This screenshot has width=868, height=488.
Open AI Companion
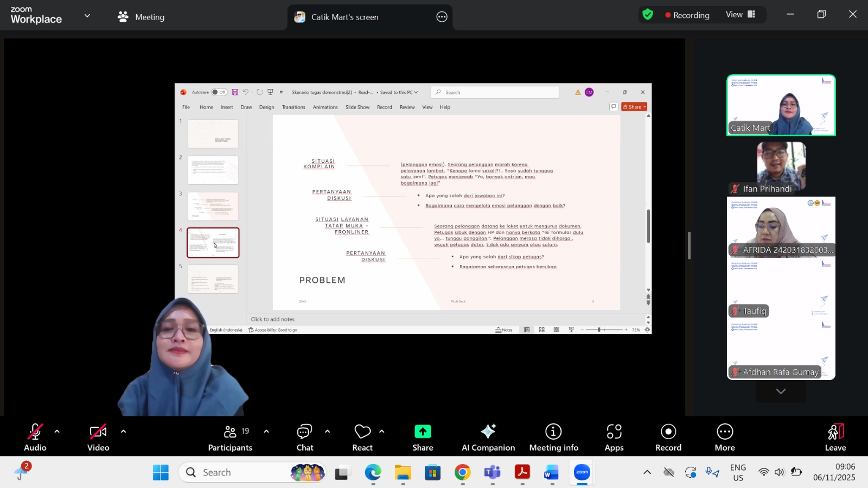(488, 438)
